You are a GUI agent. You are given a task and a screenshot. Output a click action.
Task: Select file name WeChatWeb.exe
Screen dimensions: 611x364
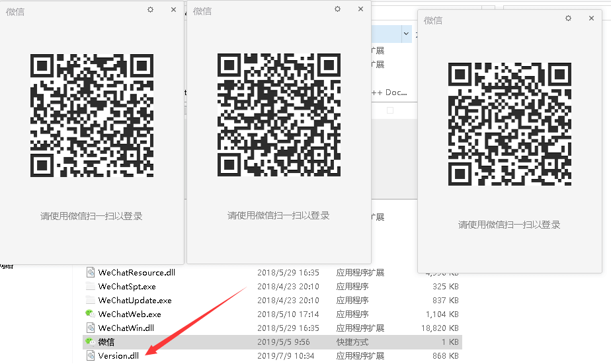point(130,314)
